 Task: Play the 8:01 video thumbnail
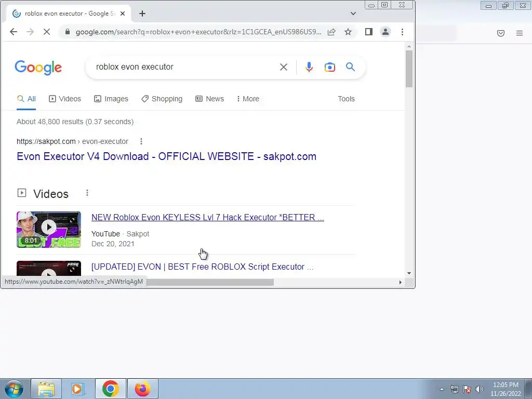click(x=49, y=230)
